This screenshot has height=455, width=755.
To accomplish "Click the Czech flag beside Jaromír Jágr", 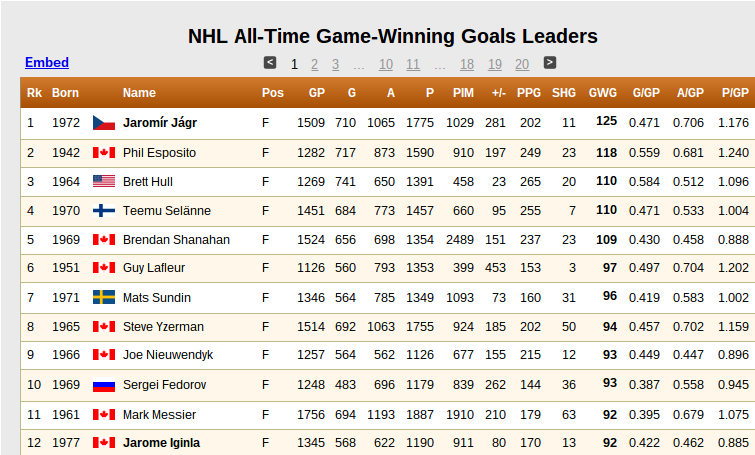I will (x=104, y=123).
